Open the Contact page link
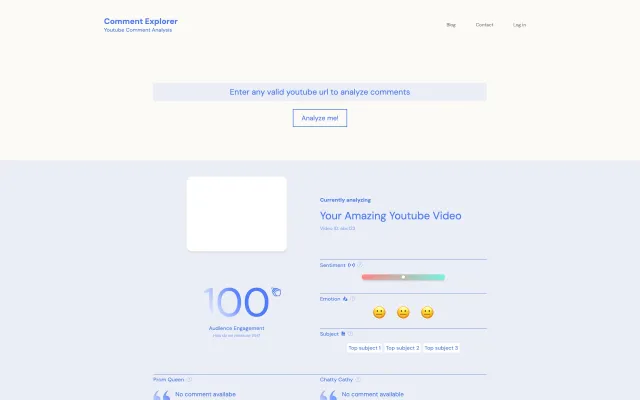Image resolution: width=640 pixels, height=400 pixels. click(x=484, y=25)
